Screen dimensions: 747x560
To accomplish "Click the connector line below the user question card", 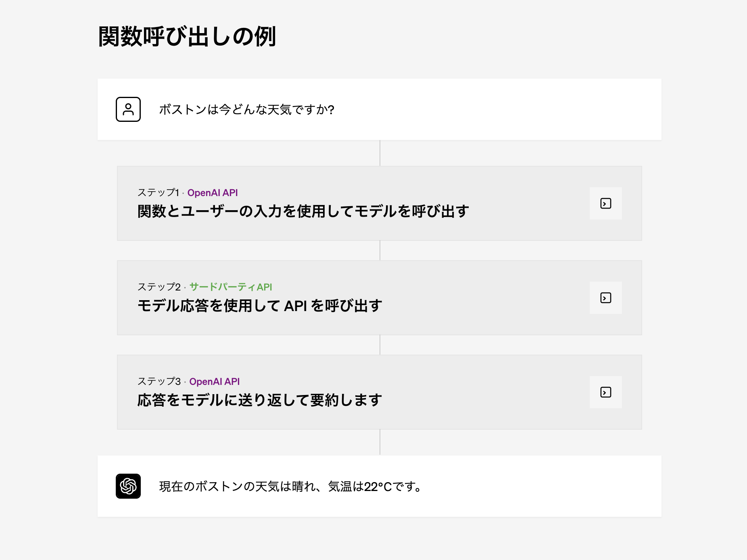I will [x=380, y=153].
